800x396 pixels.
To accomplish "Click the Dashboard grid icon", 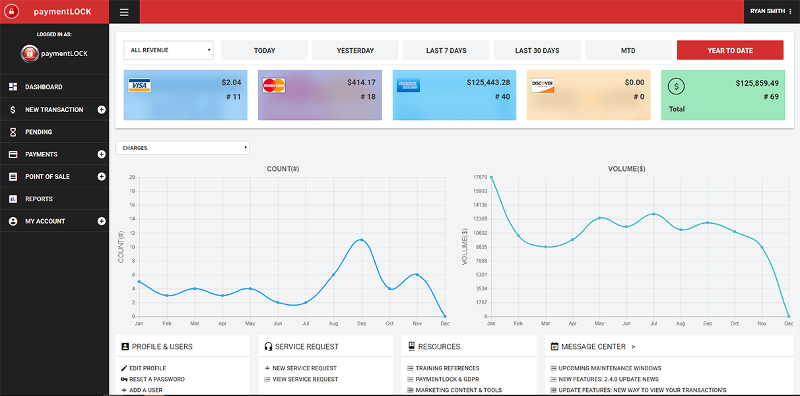I will [x=13, y=87].
